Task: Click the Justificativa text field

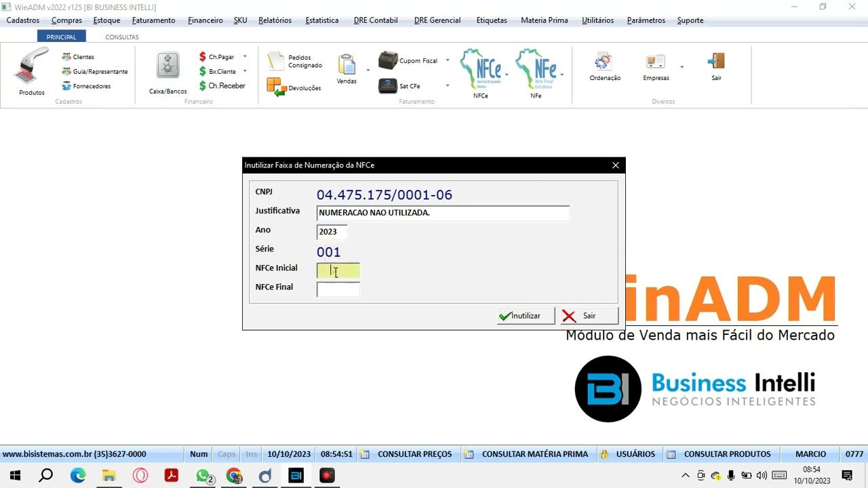Action: coord(443,213)
